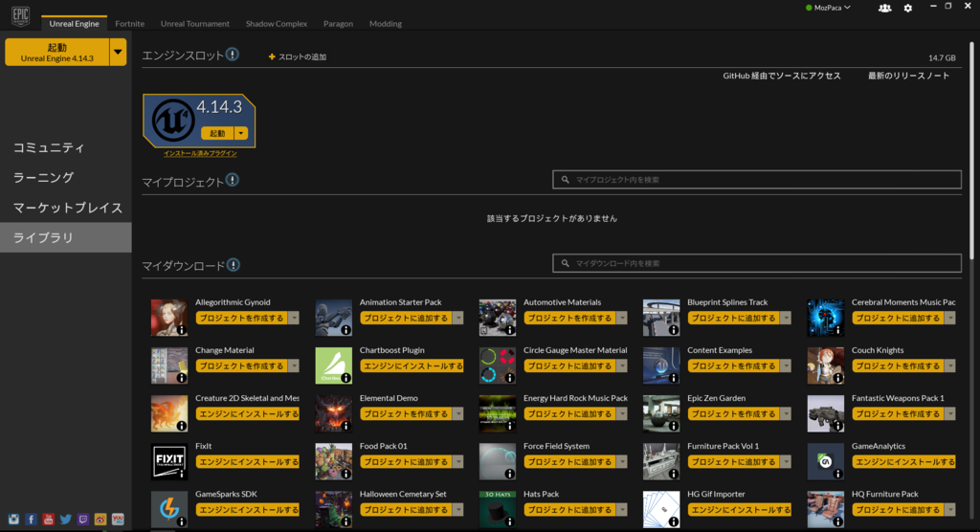Open info badge on Force Field System thumbnail
The width and height of the screenshot is (980, 532).
[509, 474]
